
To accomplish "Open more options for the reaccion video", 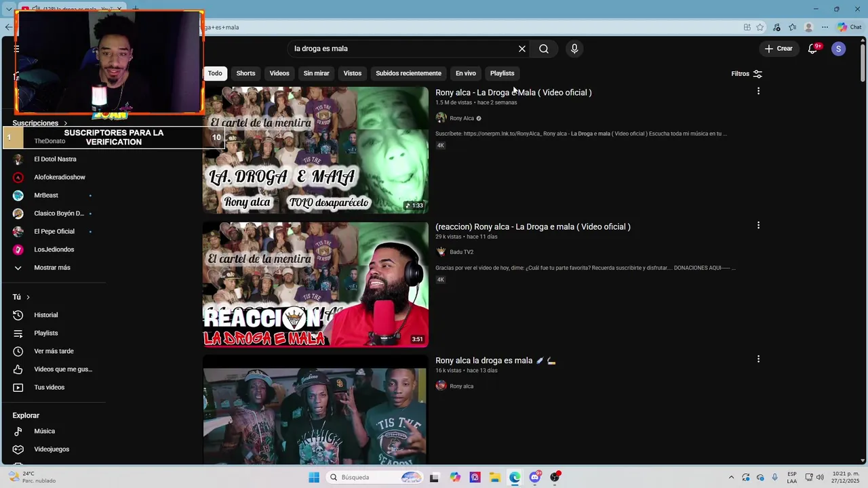I will (x=758, y=225).
